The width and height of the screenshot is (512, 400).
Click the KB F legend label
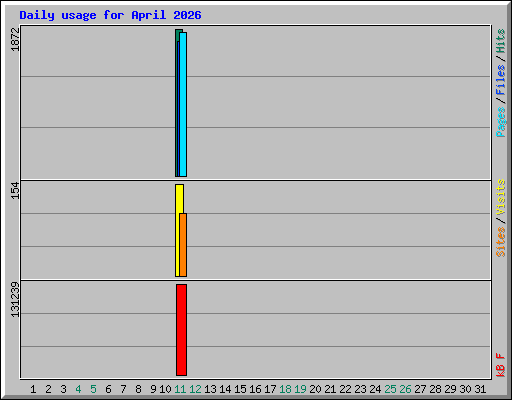click(500, 365)
